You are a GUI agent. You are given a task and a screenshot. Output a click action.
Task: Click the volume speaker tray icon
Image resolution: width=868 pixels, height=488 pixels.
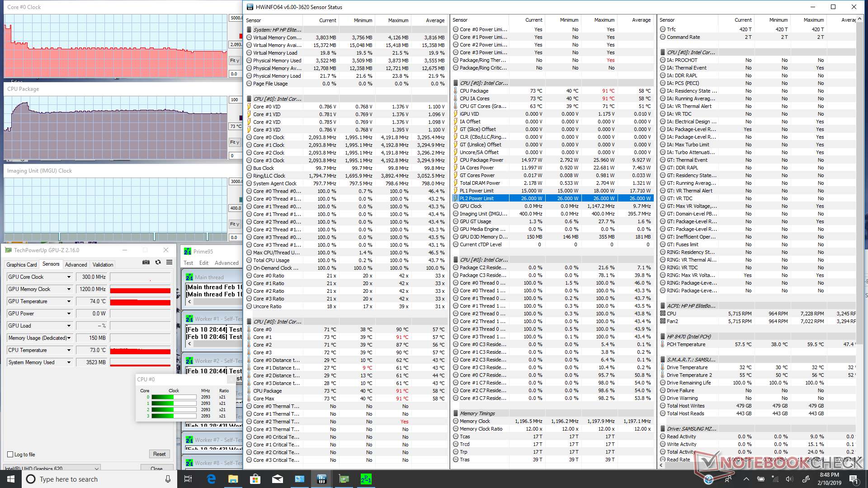pos(790,479)
